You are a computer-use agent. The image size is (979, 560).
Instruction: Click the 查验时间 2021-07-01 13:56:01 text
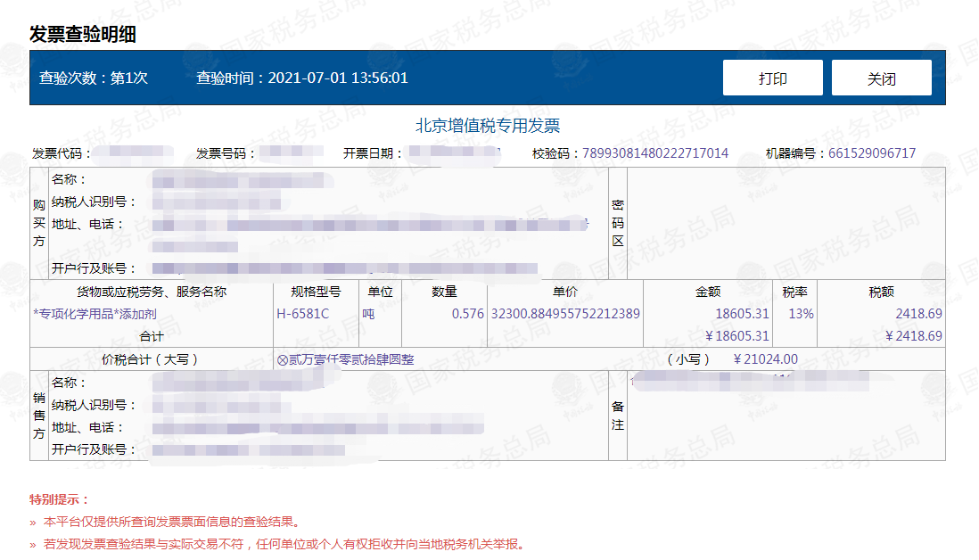click(302, 78)
